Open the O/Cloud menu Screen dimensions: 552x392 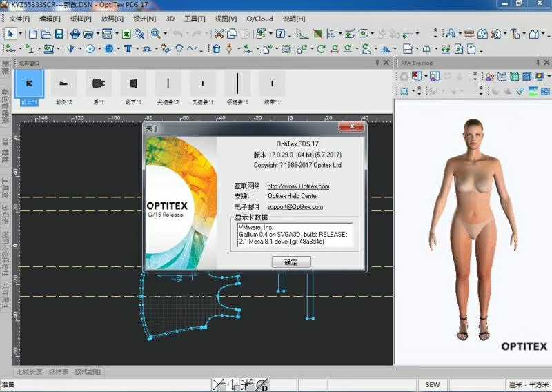[x=260, y=19]
